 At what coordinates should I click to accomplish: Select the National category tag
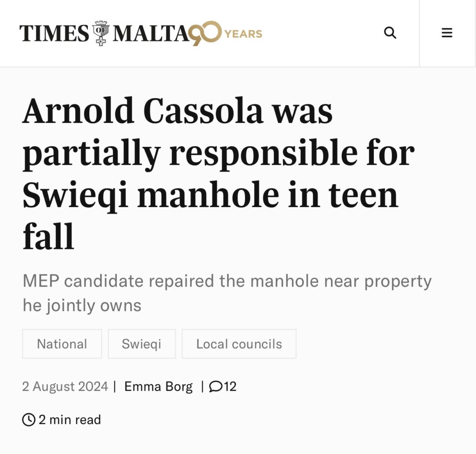click(x=62, y=344)
